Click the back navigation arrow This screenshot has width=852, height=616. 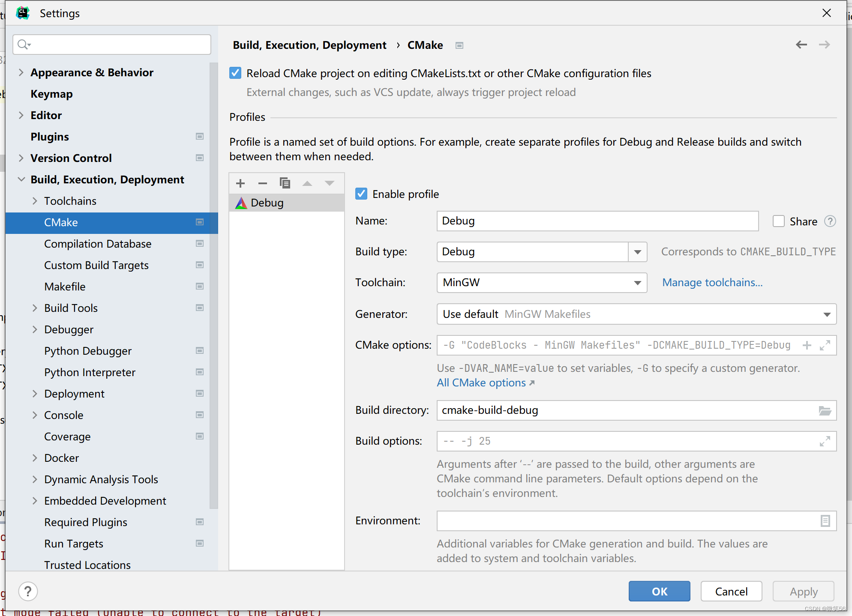click(801, 45)
